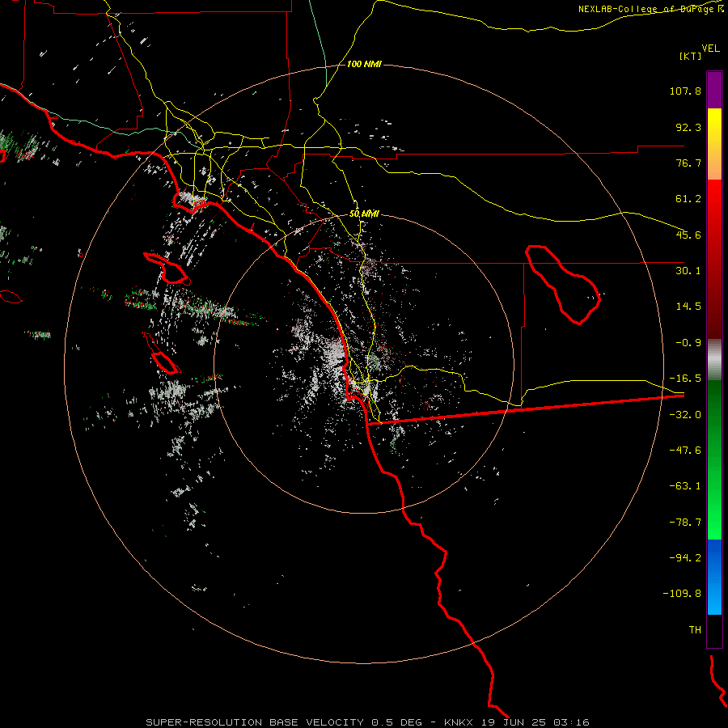This screenshot has height=728, width=728.
Task: Click the VEL legend title
Action: tap(711, 49)
